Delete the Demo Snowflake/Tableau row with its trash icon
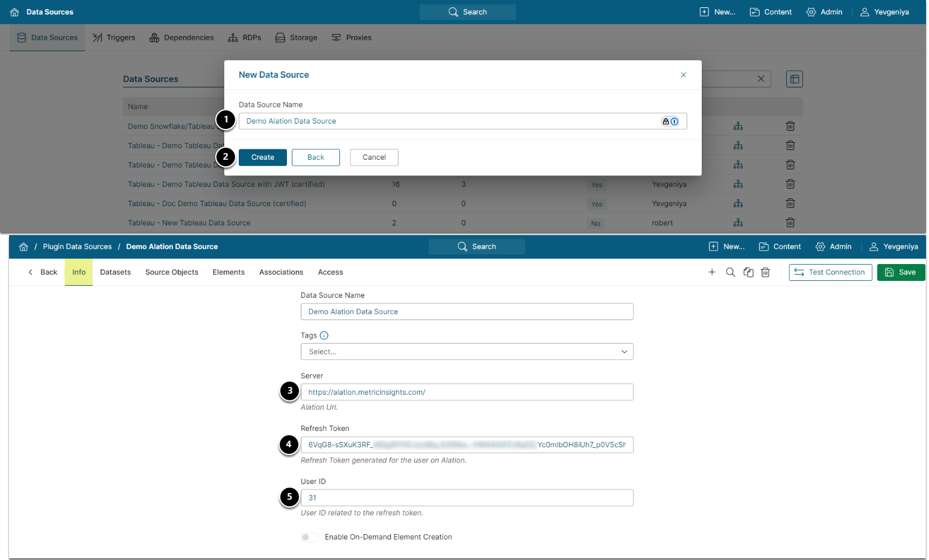 790,126
